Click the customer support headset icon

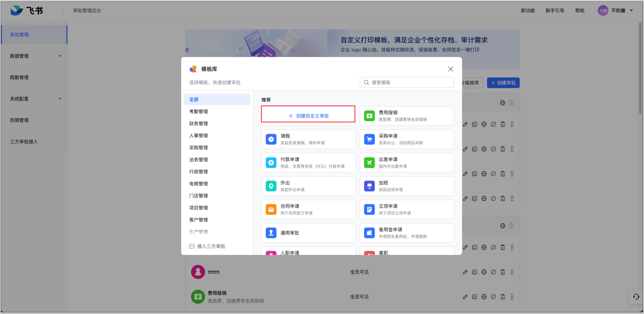(636, 297)
